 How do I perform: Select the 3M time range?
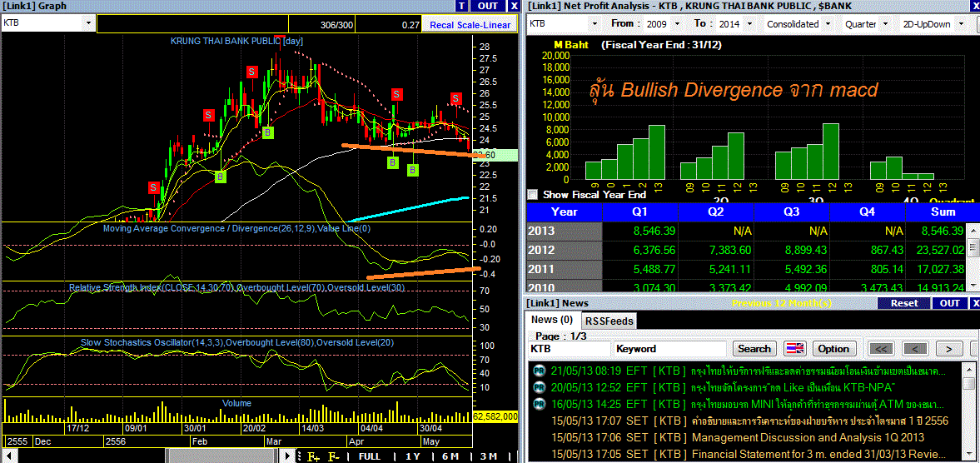(488, 456)
